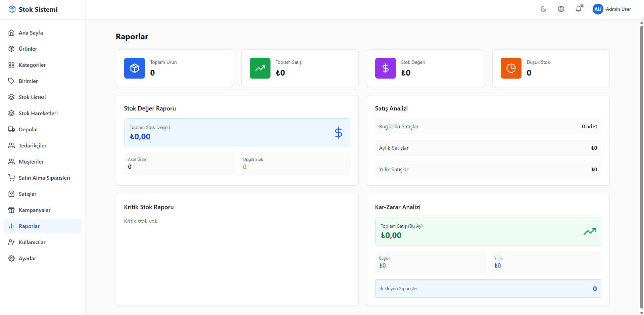Viewport: 644px width, 315px height.
Task: Click the Stok Hareketleri layers icon
Action: pos(11,113)
